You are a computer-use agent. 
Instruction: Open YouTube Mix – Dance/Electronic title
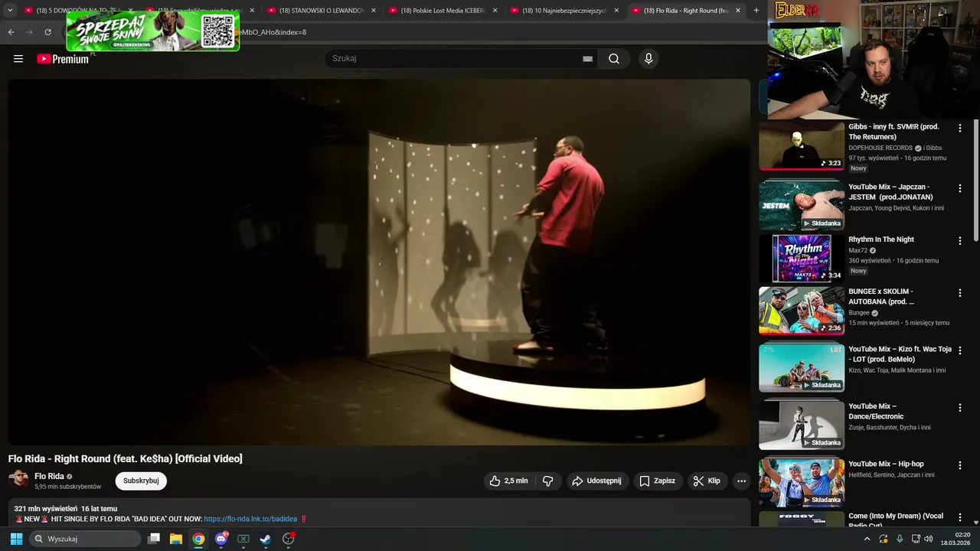pyautogui.click(x=876, y=412)
